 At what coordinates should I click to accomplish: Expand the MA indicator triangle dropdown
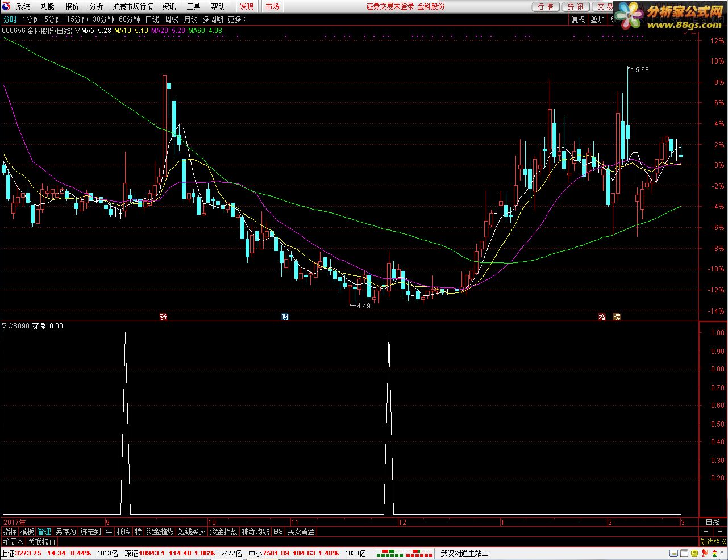click(x=78, y=31)
